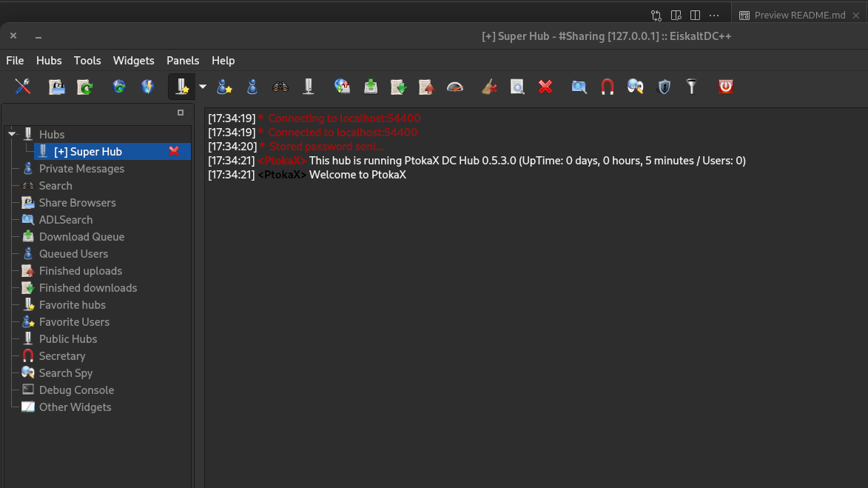
Task: Open Search Spy in sidebar tree
Action: tap(65, 373)
